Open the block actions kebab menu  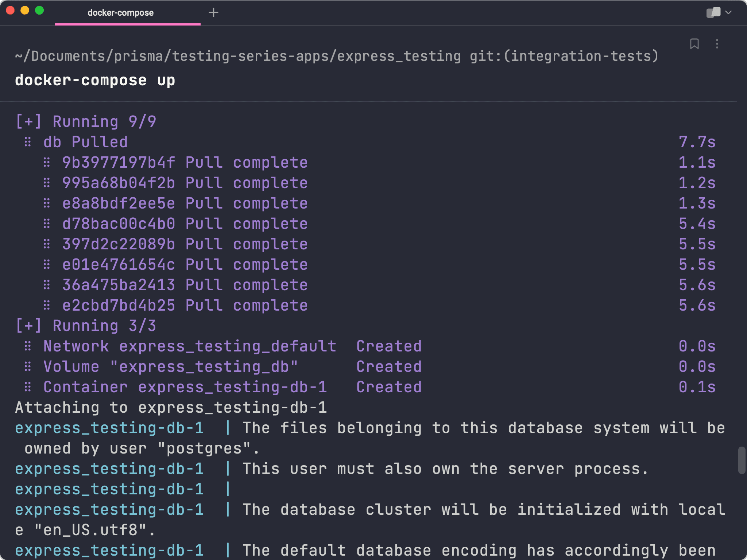tap(716, 44)
